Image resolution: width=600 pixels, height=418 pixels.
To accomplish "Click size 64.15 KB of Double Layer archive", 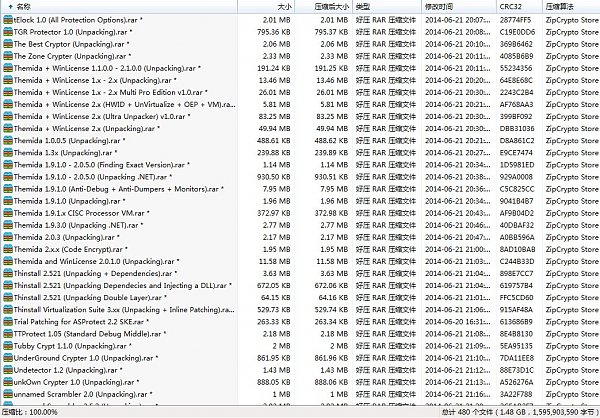I will pos(274,297).
